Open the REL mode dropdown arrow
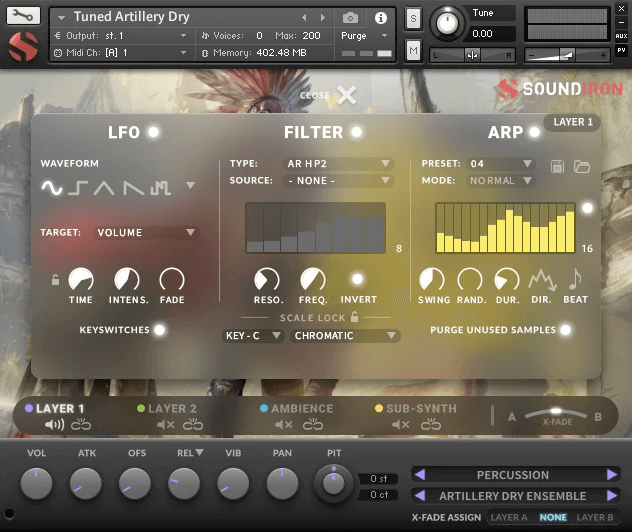Image resolution: width=632 pixels, height=532 pixels. tap(199, 452)
